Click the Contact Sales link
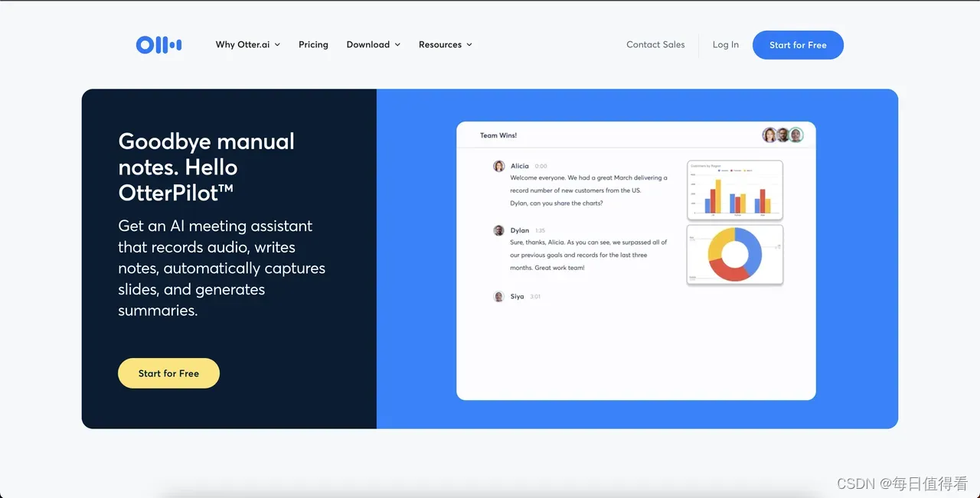Screen dimensions: 980x498 coord(655,44)
